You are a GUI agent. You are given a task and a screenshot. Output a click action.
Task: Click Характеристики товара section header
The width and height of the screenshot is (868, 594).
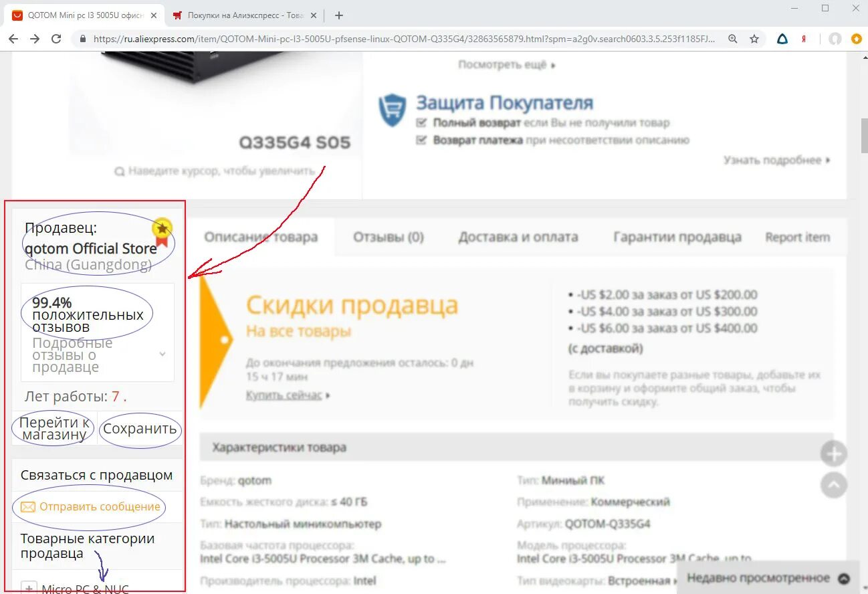coord(516,447)
